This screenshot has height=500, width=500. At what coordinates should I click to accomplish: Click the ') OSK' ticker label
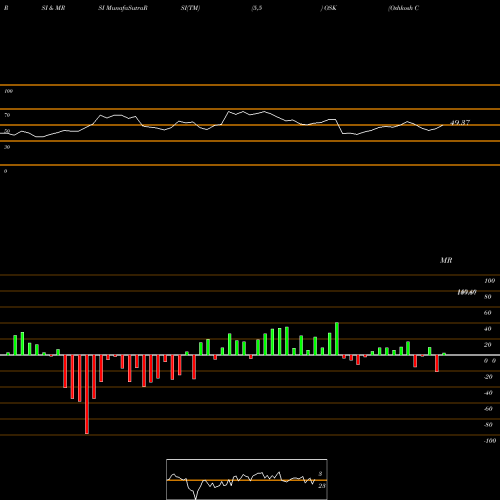coord(329,8)
